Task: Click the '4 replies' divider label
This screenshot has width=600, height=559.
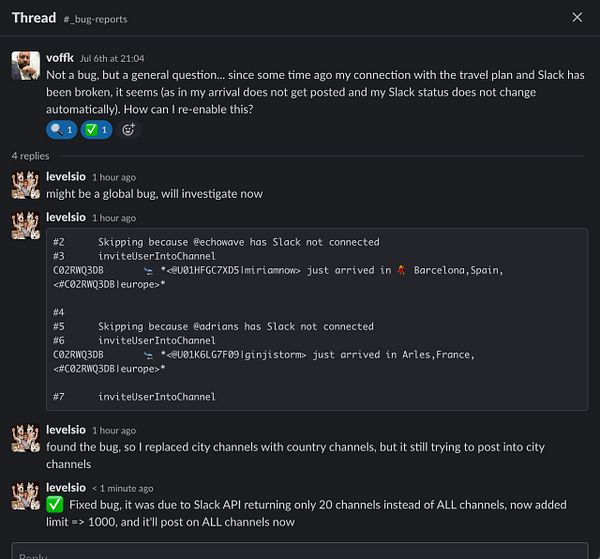Action: coord(30,156)
